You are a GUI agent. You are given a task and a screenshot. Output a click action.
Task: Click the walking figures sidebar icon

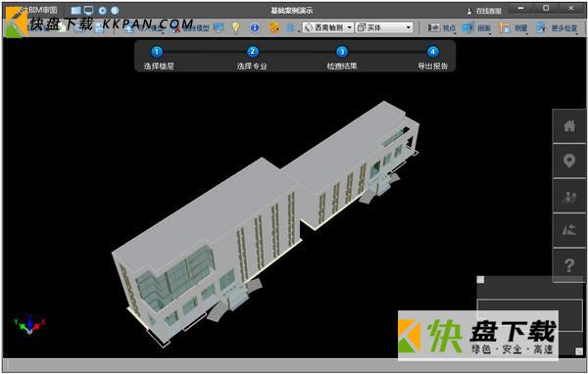[x=569, y=196]
